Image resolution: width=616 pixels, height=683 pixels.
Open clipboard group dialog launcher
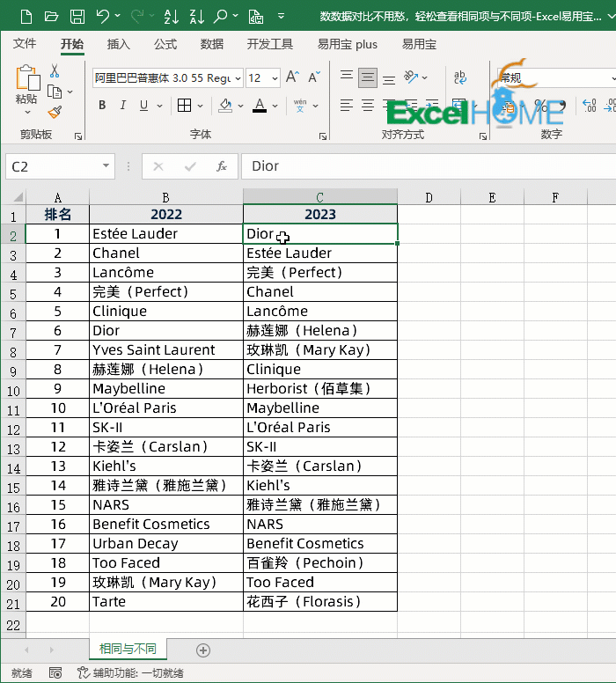tap(78, 136)
